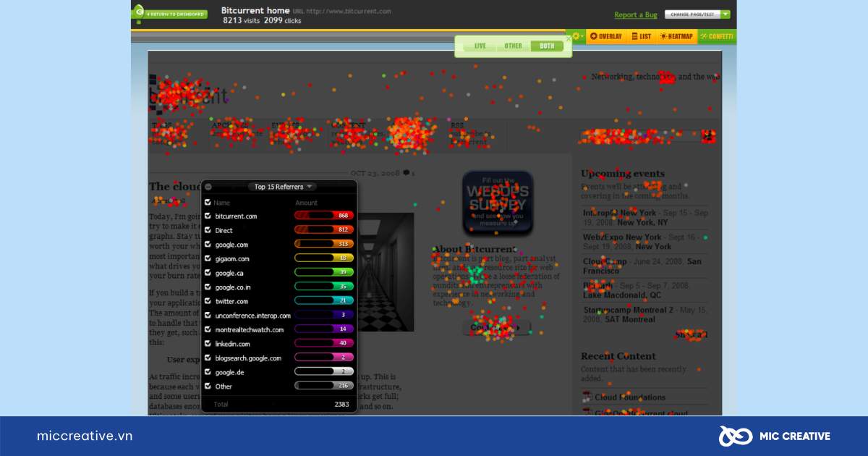The image size is (868, 456).
Task: Click the green google.ca bar showing 39
Action: click(324, 273)
